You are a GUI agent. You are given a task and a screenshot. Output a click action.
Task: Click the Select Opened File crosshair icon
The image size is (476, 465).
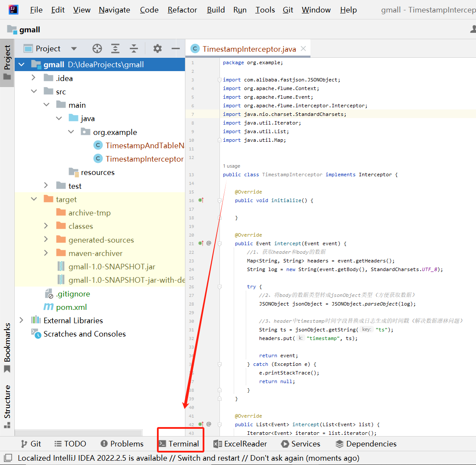[97, 48]
